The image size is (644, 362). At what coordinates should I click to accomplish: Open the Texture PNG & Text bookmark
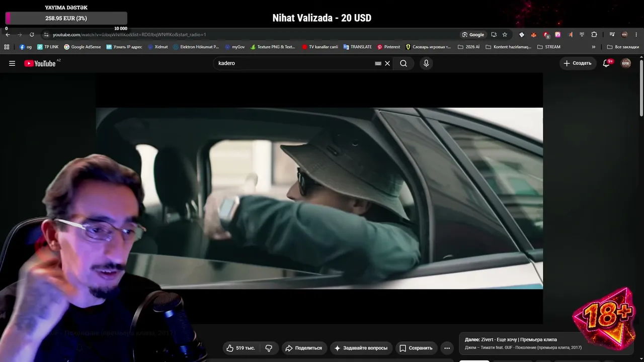[273, 47]
